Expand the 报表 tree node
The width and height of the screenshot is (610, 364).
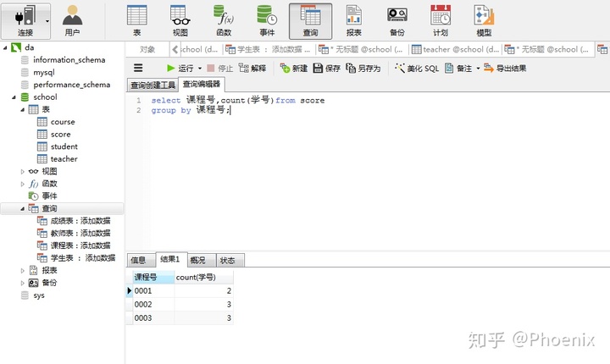tap(23, 271)
